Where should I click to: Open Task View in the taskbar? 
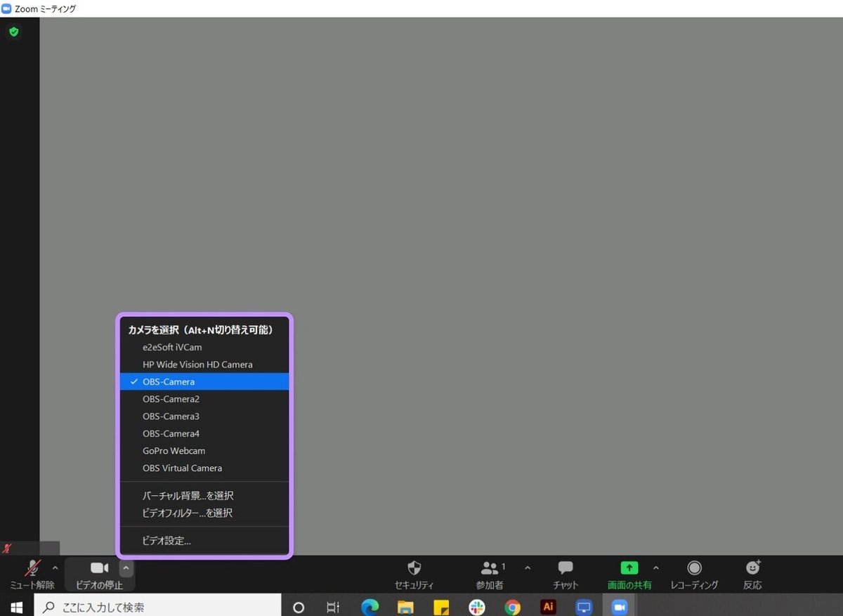(334, 607)
